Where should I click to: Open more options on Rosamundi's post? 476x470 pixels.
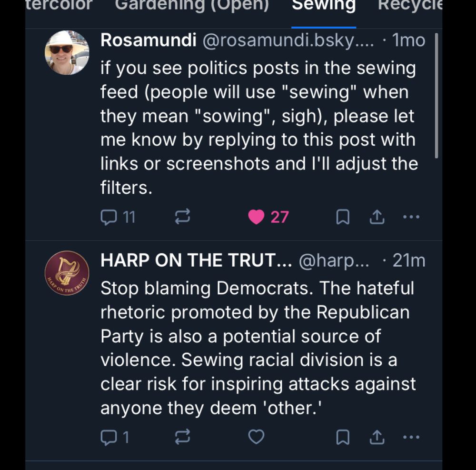coord(411,217)
